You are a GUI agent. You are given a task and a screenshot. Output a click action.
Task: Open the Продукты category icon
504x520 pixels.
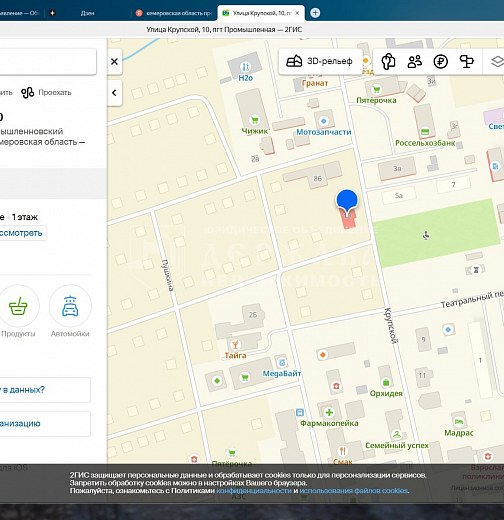[x=18, y=306]
